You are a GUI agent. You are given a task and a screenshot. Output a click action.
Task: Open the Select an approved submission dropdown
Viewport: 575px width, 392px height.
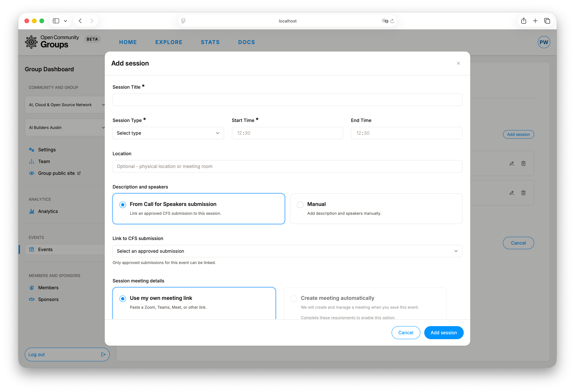[287, 251]
